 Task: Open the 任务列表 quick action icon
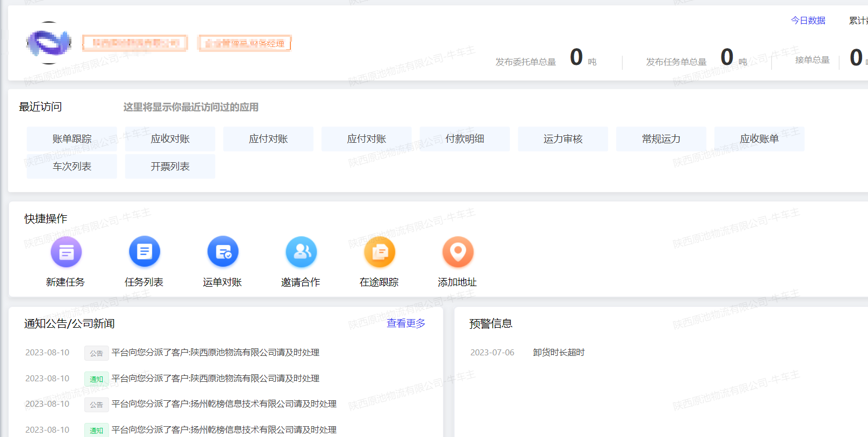[x=144, y=252]
